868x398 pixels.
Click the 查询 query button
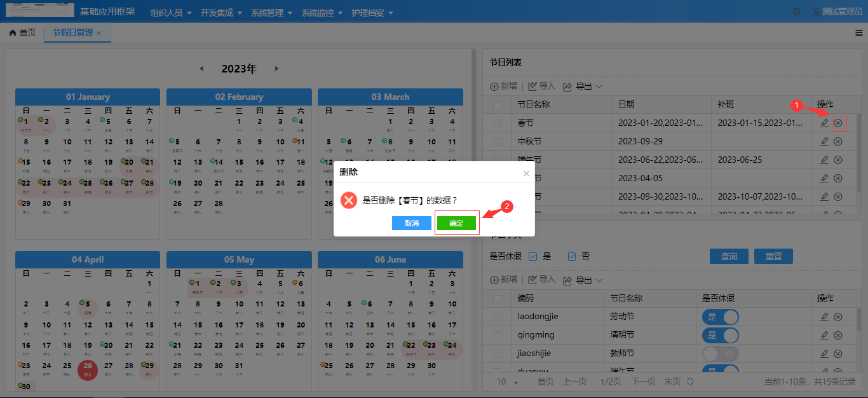click(x=729, y=256)
